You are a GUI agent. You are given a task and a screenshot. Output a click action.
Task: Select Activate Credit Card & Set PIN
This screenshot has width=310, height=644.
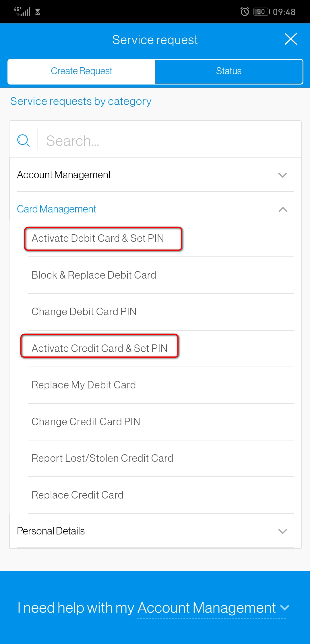coord(100,348)
